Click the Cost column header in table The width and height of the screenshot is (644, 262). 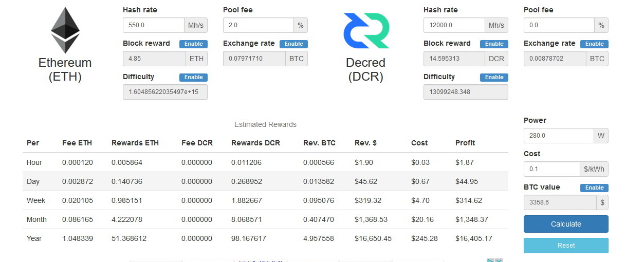(x=419, y=143)
